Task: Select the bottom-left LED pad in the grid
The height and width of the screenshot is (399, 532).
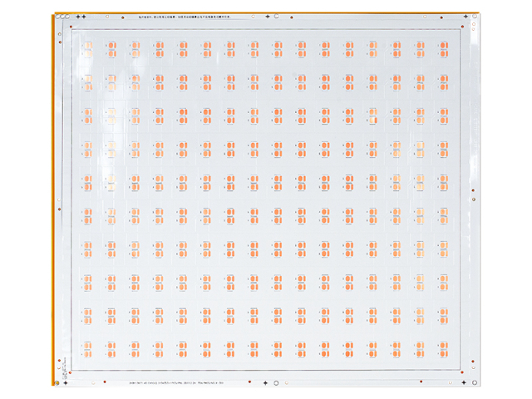Action: tap(111, 345)
